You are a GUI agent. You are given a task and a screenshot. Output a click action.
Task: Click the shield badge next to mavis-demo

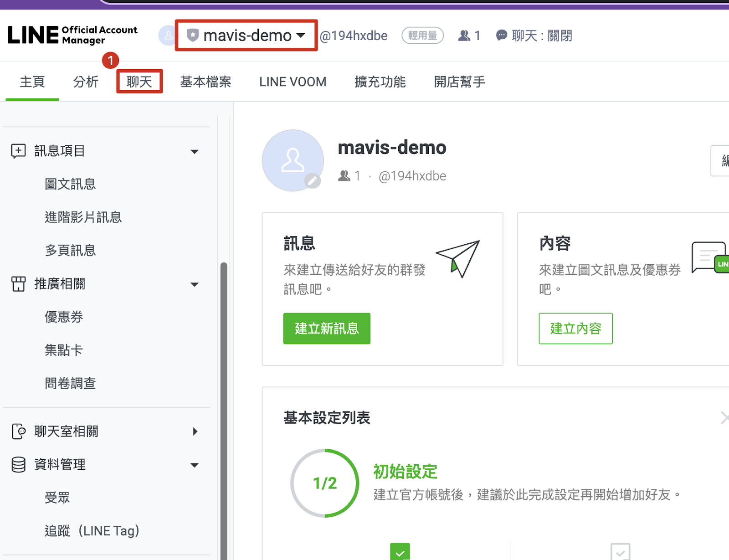click(193, 35)
